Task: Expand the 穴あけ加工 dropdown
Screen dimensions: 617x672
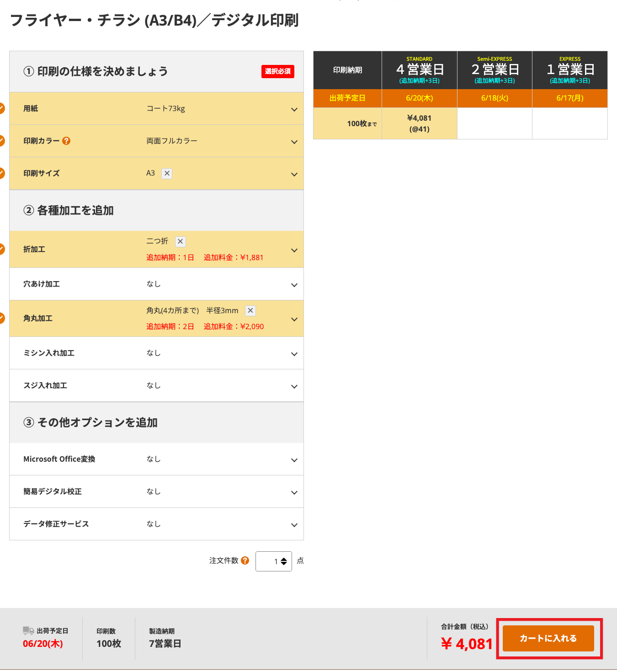Action: [x=294, y=285]
